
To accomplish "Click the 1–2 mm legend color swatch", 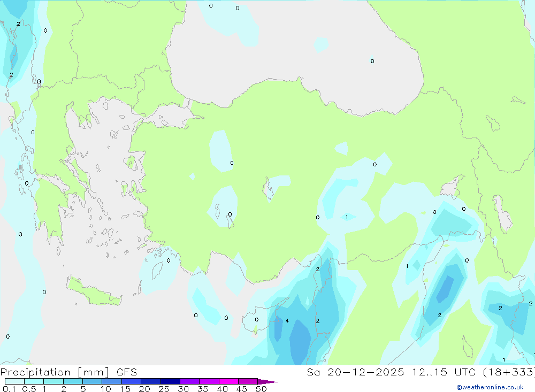I will point(53,381).
